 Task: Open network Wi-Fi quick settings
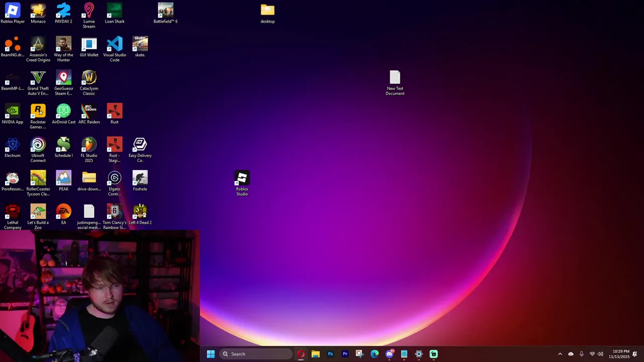click(x=592, y=354)
